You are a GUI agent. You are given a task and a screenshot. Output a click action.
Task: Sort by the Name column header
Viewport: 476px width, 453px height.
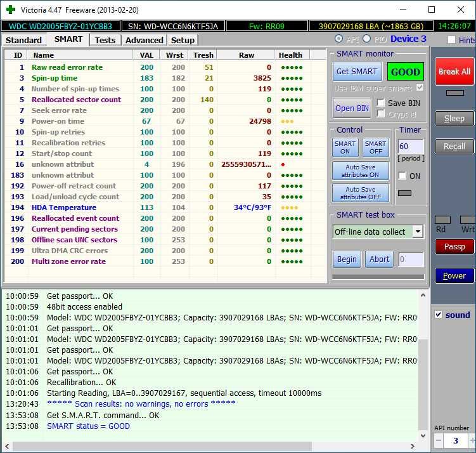tap(80, 55)
